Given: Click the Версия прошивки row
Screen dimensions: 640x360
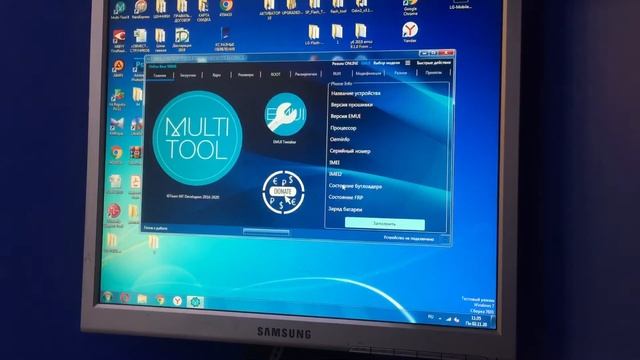Looking at the screenshot, I should (x=351, y=105).
